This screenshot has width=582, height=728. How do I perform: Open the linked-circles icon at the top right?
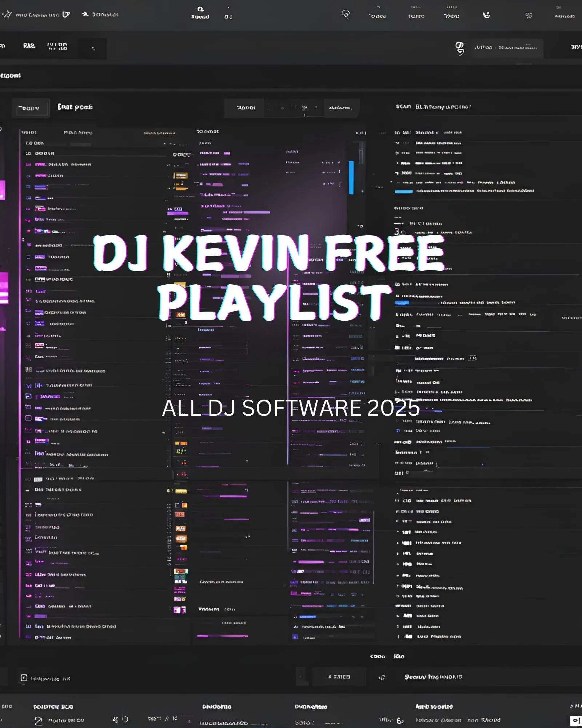[x=529, y=15]
